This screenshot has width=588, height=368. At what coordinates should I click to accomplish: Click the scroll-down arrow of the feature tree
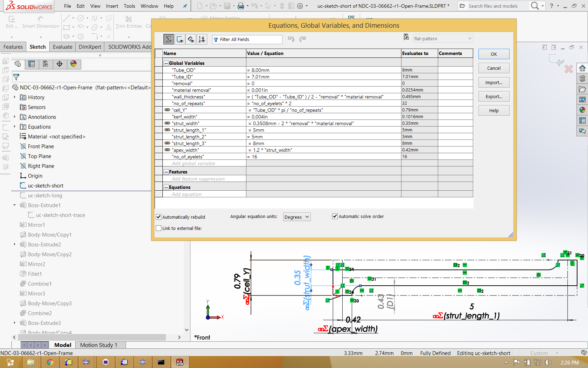click(187, 330)
